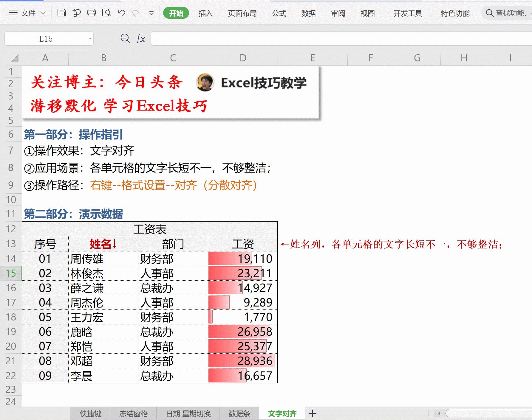Insert a function with the fx icon
The height and width of the screenshot is (420, 532).
pos(140,38)
